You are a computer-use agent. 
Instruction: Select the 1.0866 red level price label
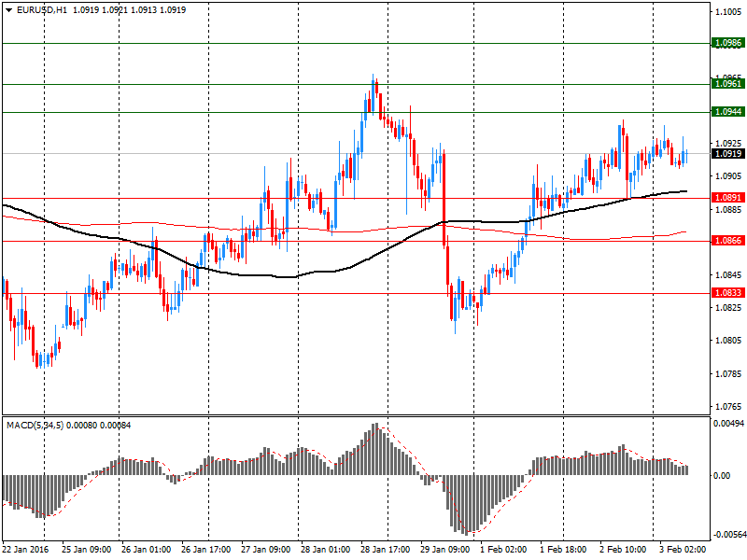pyautogui.click(x=728, y=241)
